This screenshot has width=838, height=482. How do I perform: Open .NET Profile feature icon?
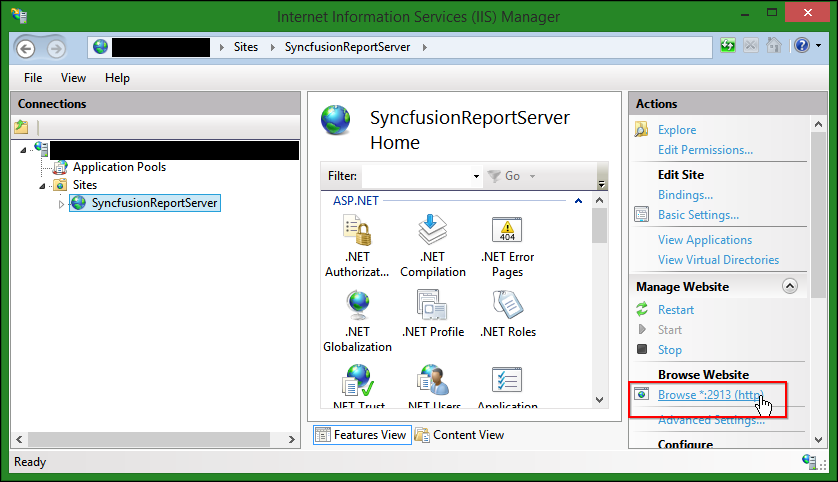pos(432,305)
